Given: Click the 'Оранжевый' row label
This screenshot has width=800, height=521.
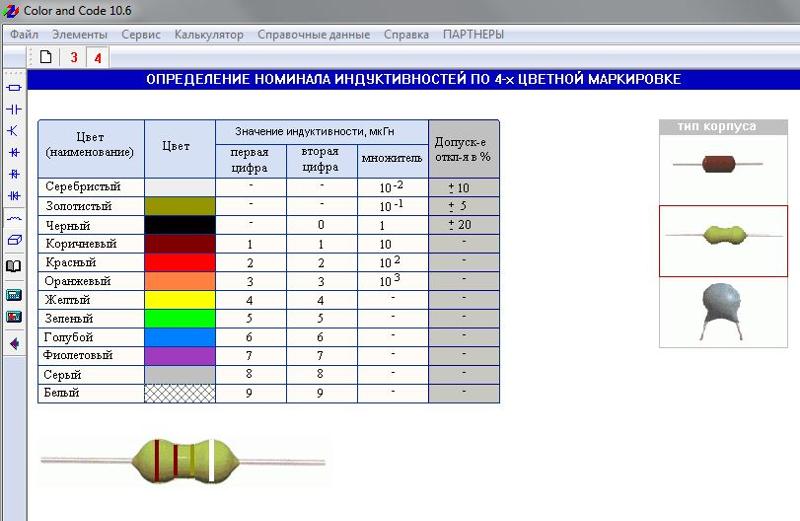Looking at the screenshot, I should tap(78, 281).
